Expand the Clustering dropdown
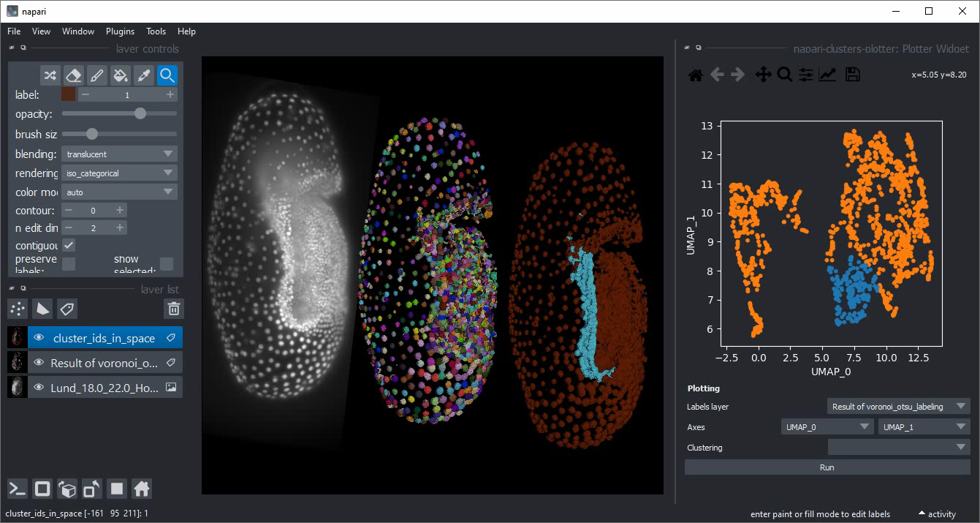This screenshot has width=980, height=523. point(899,447)
